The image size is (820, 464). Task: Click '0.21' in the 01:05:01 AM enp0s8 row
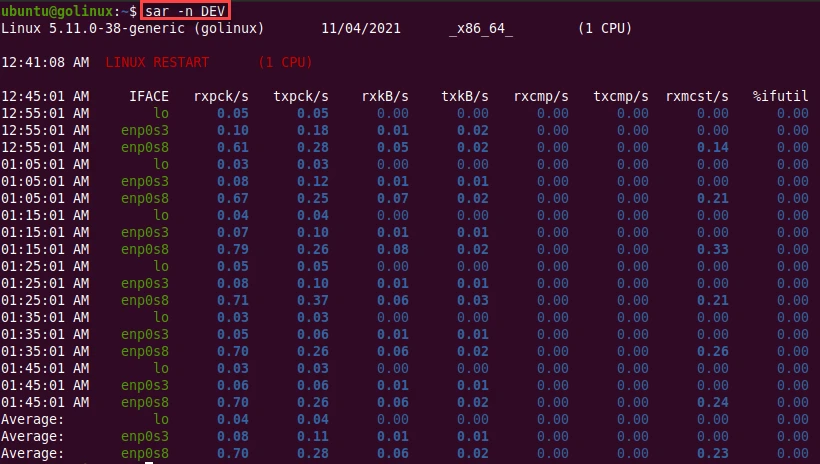(713, 198)
